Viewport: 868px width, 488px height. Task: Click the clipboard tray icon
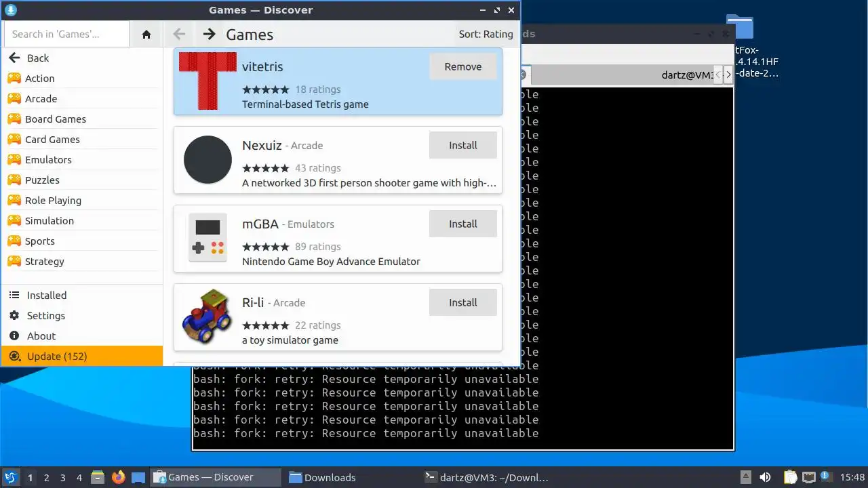790,477
